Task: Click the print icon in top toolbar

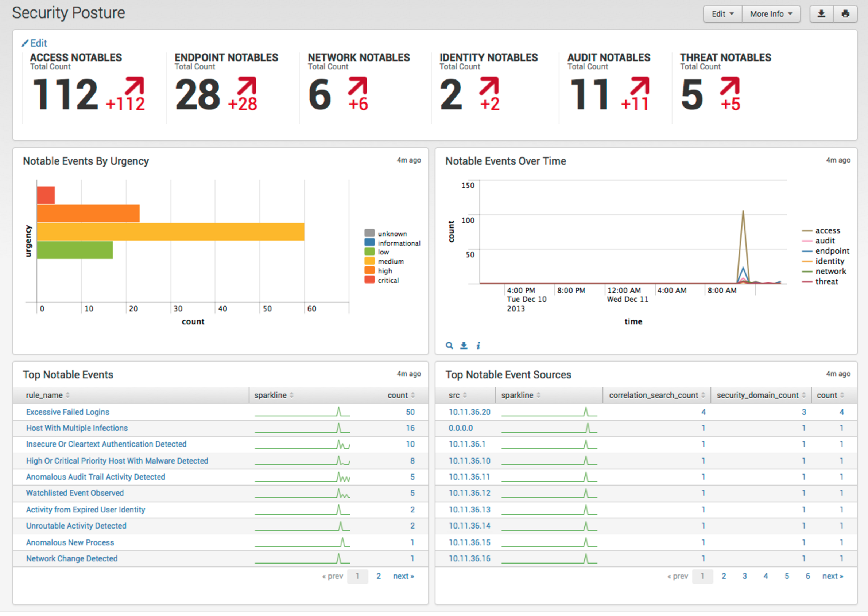Action: [x=845, y=14]
